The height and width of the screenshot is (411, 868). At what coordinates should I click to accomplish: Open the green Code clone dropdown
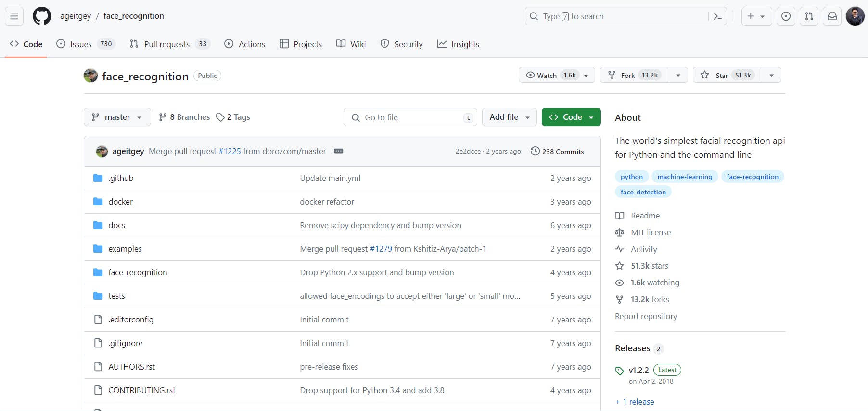pyautogui.click(x=571, y=117)
